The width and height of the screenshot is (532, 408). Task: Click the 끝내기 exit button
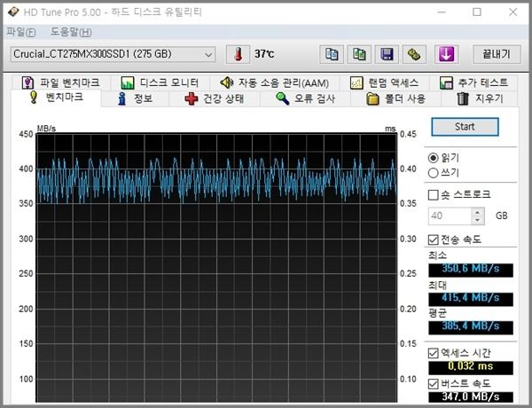pyautogui.click(x=497, y=54)
